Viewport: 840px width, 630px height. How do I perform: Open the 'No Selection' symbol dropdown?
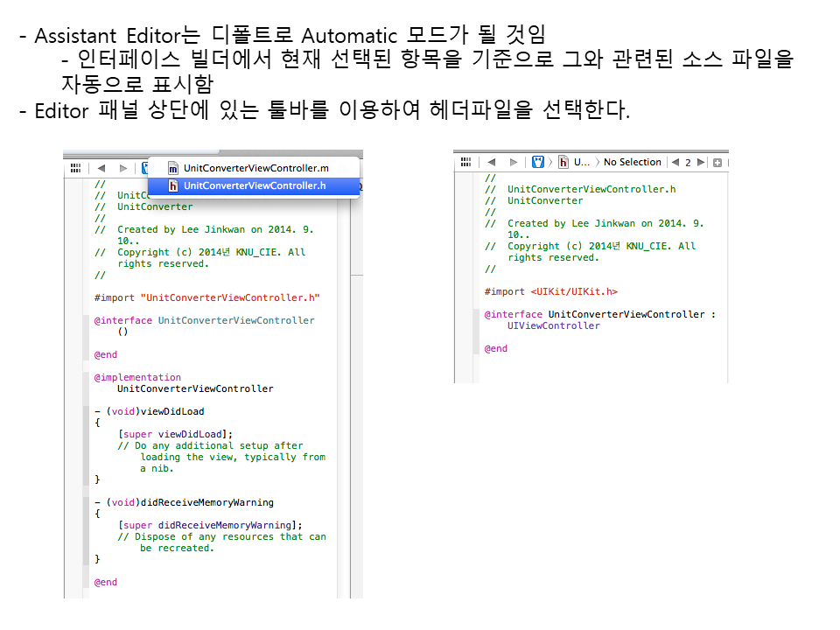coord(632,163)
